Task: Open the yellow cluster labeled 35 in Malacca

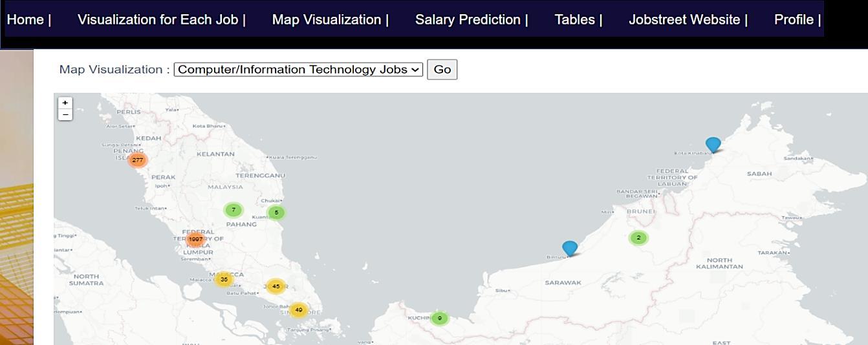Action: (x=224, y=280)
